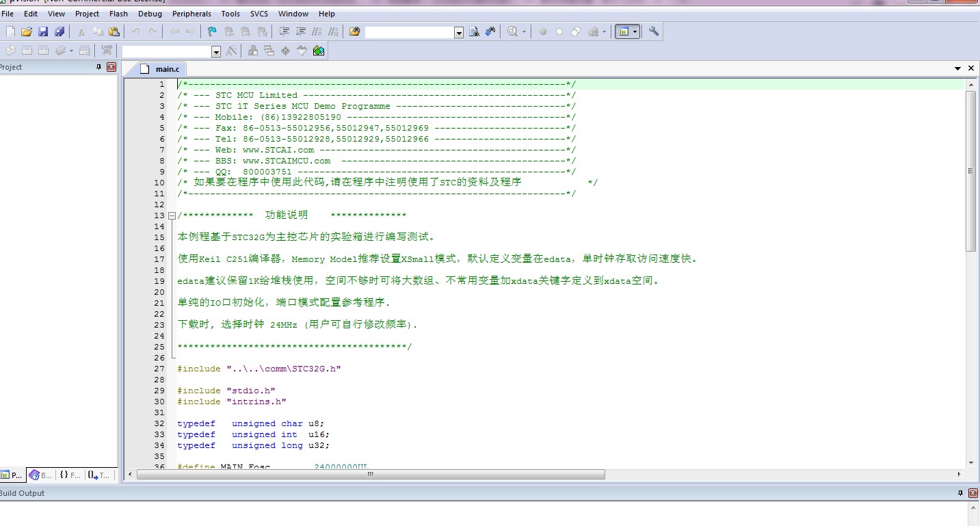Click the editor horizontal scrollbar thumb
Screen dimensions: 980x526
pyautogui.click(x=371, y=474)
